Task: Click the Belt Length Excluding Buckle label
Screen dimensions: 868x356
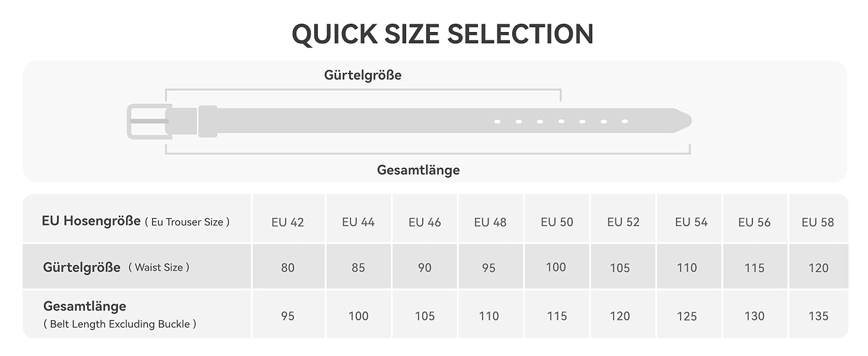Action: [119, 324]
